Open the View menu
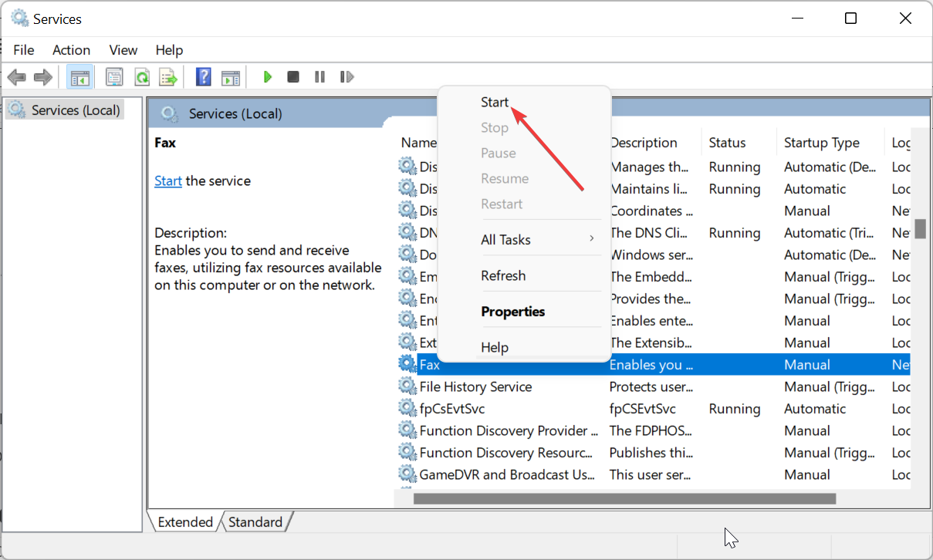Image resolution: width=933 pixels, height=560 pixels. click(x=123, y=50)
